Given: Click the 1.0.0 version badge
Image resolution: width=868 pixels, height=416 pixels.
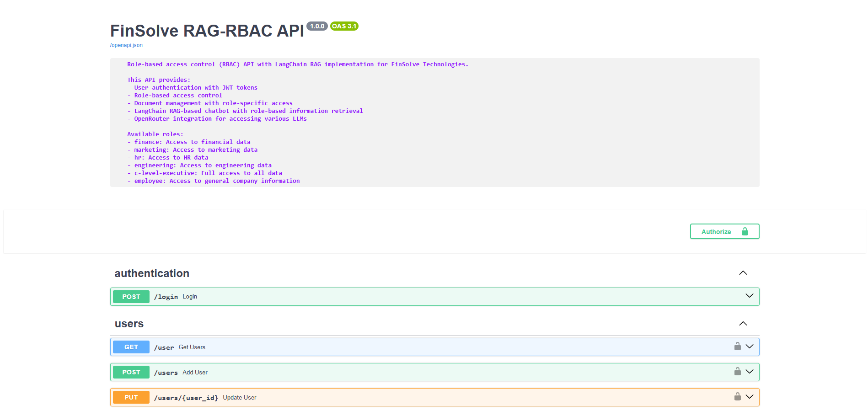Looking at the screenshot, I should pos(317,26).
